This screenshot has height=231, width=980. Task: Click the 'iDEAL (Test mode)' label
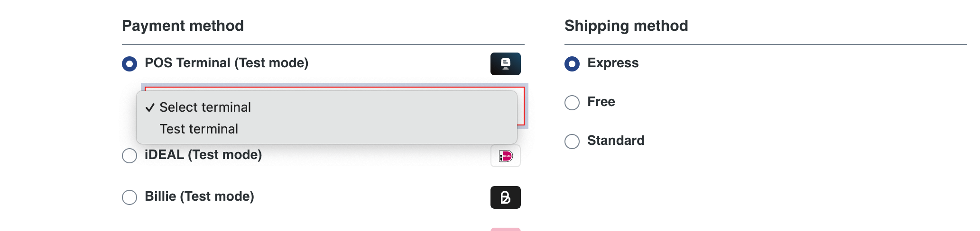click(x=203, y=155)
